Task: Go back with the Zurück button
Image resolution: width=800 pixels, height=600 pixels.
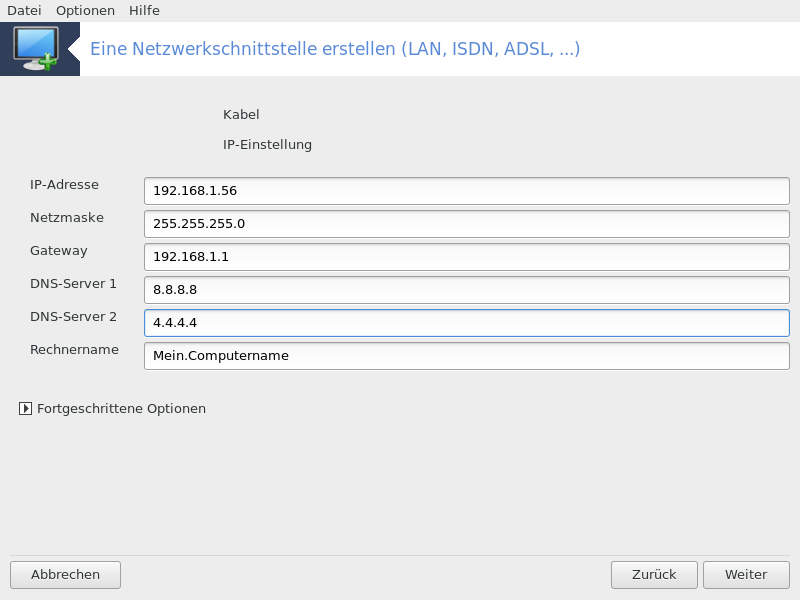Action: click(654, 575)
